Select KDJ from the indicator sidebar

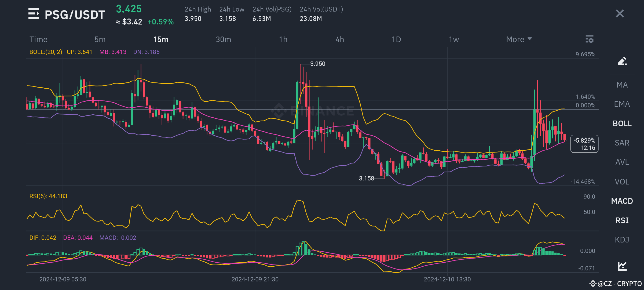[x=622, y=240]
